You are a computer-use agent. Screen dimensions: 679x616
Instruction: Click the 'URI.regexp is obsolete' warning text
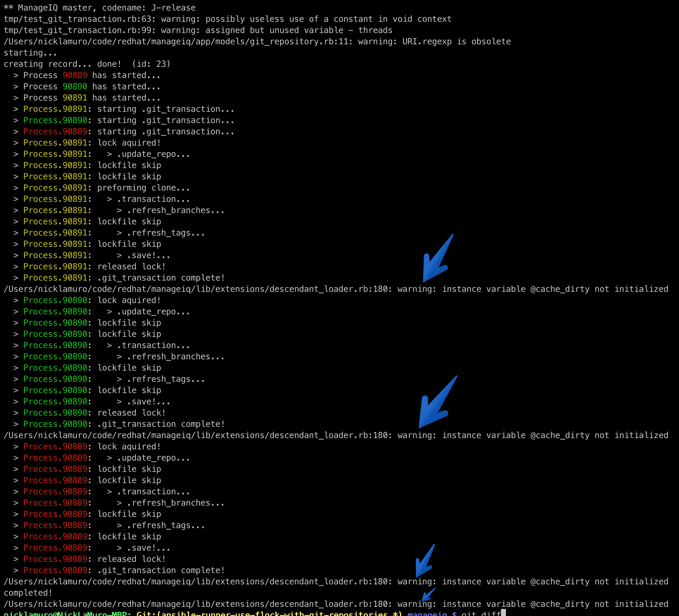tap(456, 41)
